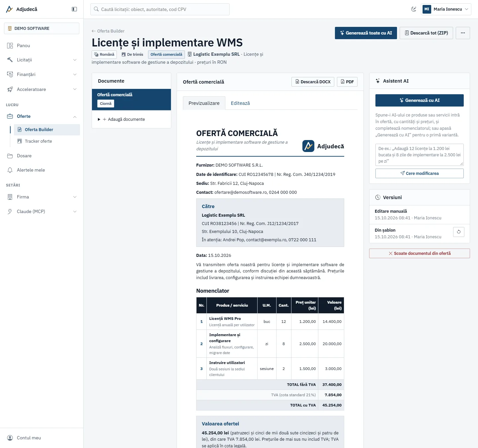Restore the Din șablon version icon

459,232
